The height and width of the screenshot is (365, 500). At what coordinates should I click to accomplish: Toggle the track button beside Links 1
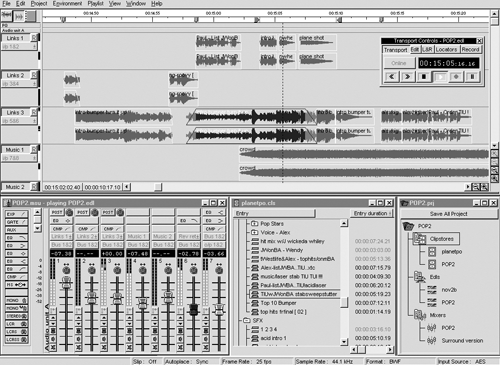34,38
